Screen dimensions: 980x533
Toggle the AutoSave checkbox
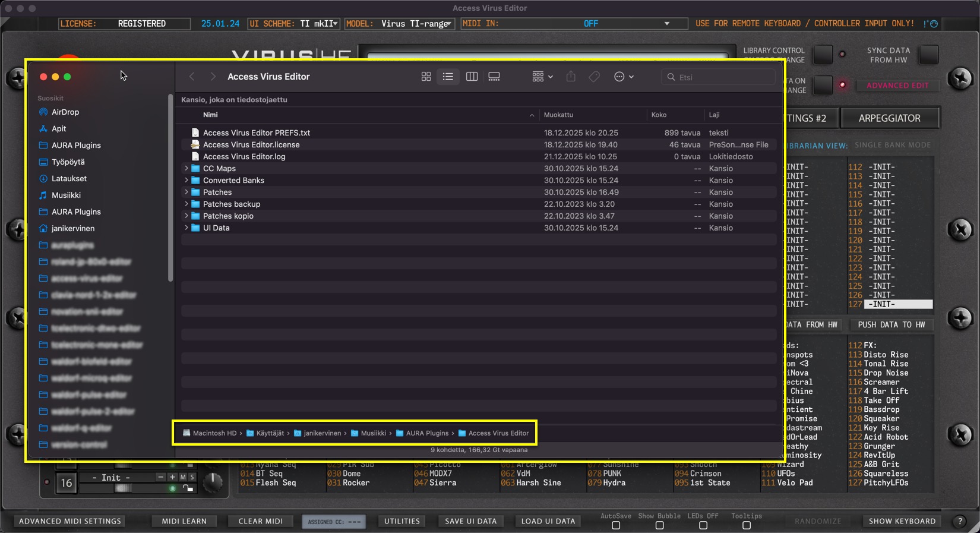616,525
